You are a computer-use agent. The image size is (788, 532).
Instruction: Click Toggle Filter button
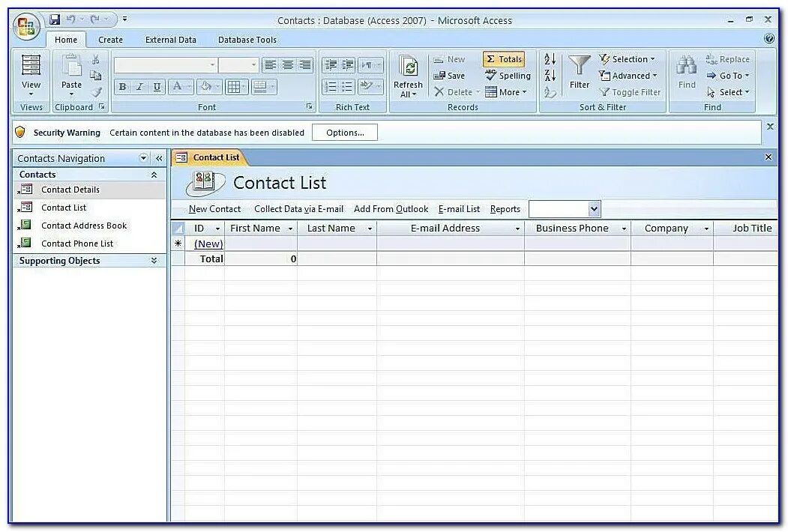click(x=630, y=92)
